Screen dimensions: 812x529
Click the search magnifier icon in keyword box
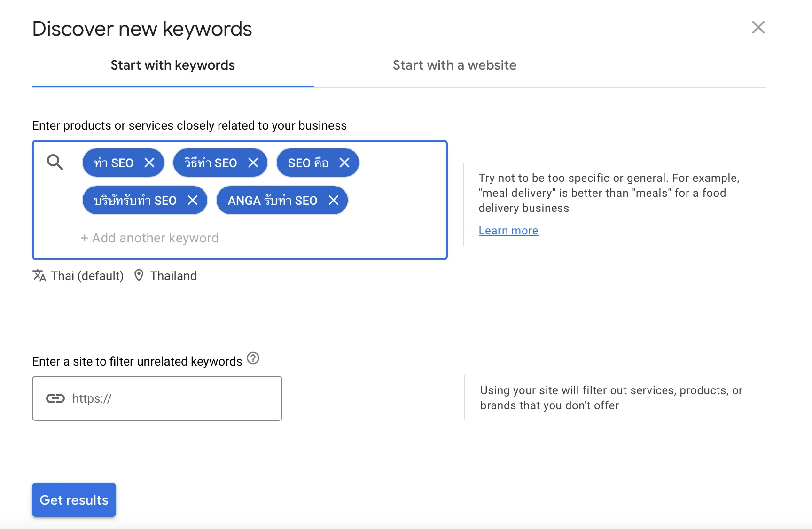click(x=55, y=163)
